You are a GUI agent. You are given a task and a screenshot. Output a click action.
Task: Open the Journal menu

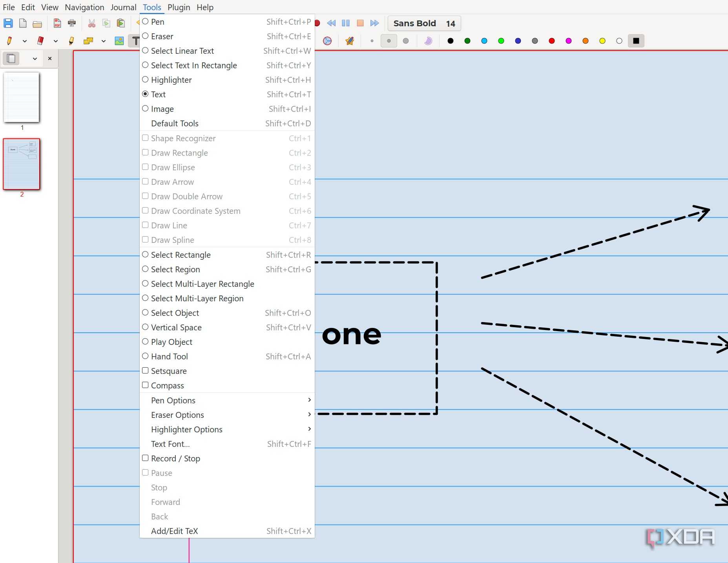tap(123, 7)
